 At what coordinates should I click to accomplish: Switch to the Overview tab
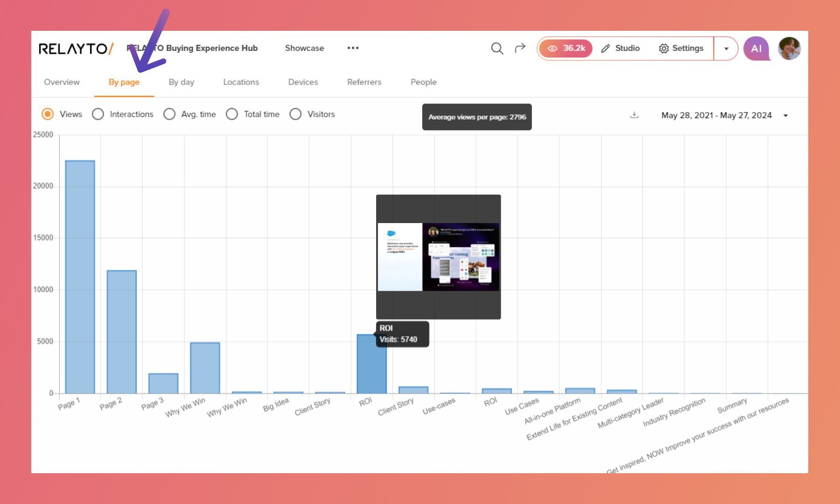click(x=62, y=82)
